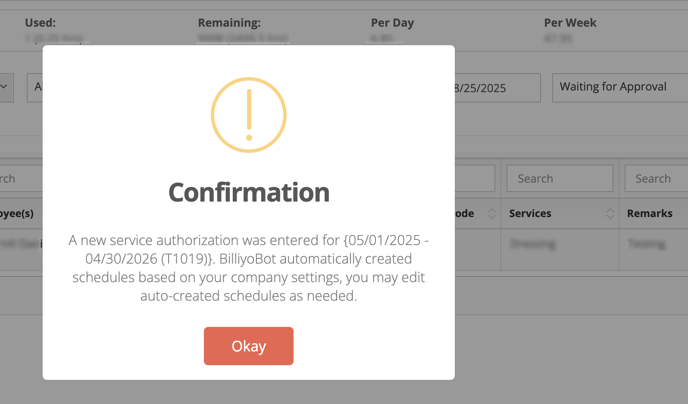
Task: Click the Okay button in the dialog
Action: coord(248,346)
